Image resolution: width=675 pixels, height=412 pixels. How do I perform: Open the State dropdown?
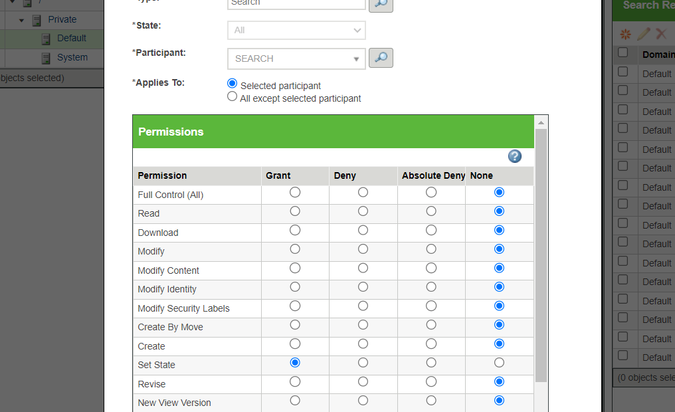[x=296, y=30]
